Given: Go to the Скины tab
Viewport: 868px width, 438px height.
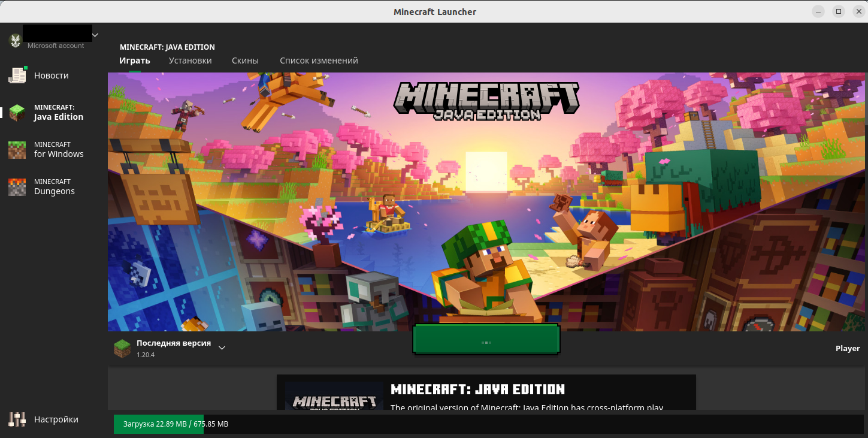Looking at the screenshot, I should coord(246,61).
